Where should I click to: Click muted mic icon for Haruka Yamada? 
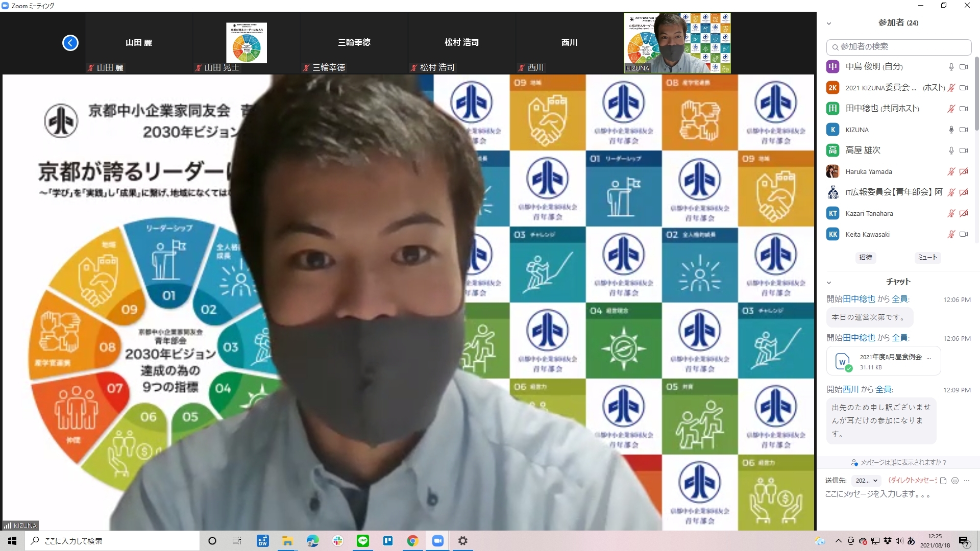pos(951,171)
